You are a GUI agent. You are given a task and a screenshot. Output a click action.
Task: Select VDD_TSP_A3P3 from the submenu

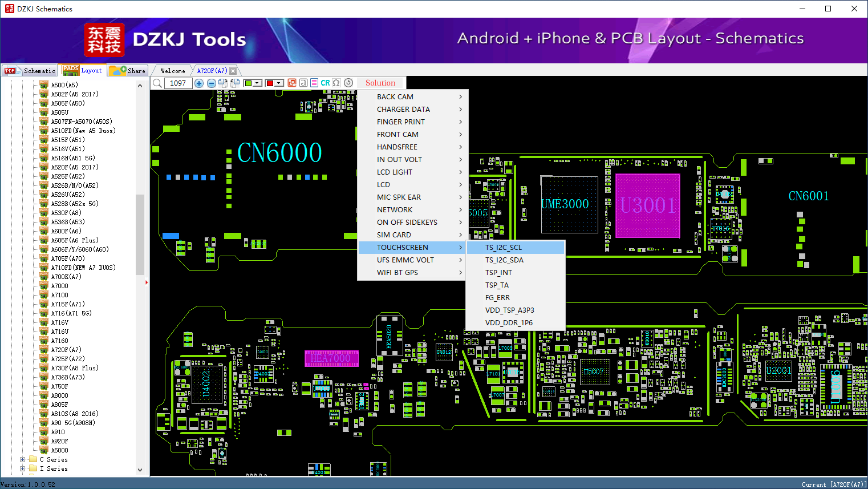(x=516, y=310)
